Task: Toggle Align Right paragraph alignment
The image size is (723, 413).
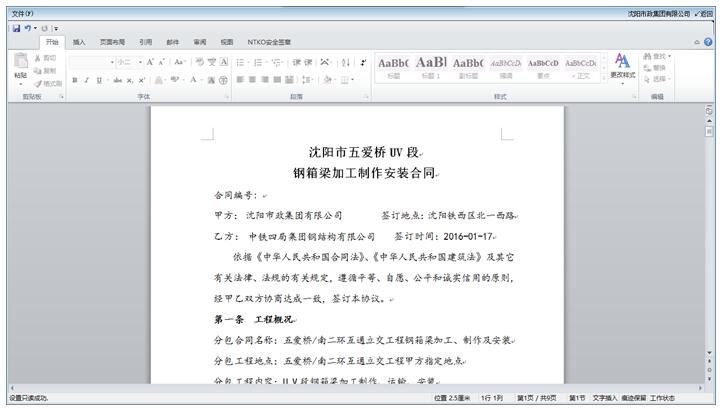Action: [265, 80]
